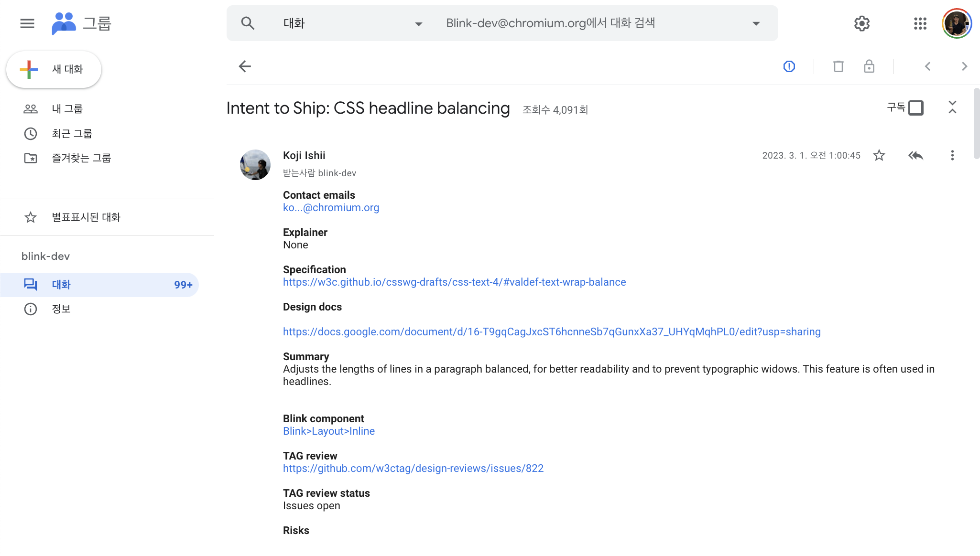Viewport: 980px width, 556px height.
Task: Select 내 그룹 in the sidebar
Action: tap(67, 109)
